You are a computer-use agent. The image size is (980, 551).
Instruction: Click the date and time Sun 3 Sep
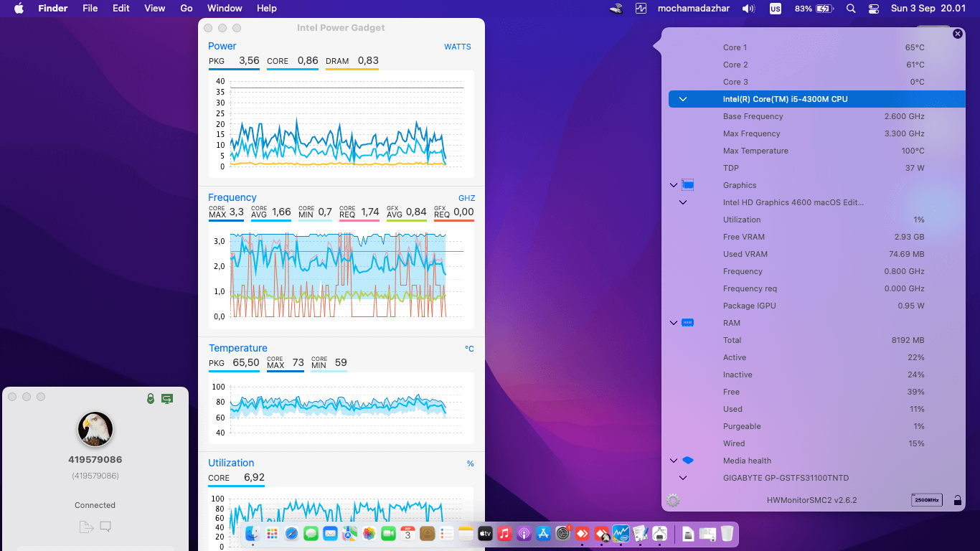[928, 9]
